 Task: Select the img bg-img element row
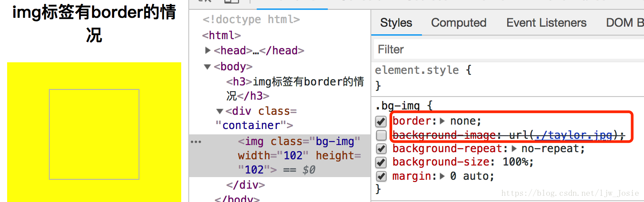click(x=280, y=156)
